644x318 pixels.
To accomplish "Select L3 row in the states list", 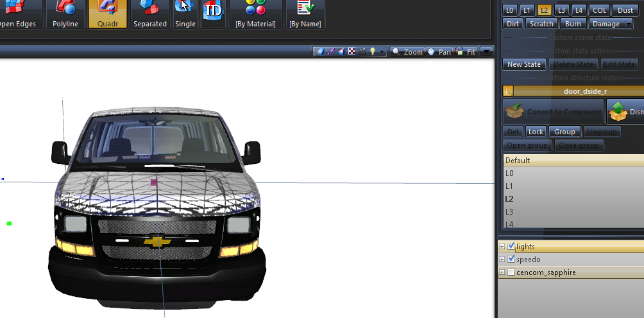I will [573, 211].
